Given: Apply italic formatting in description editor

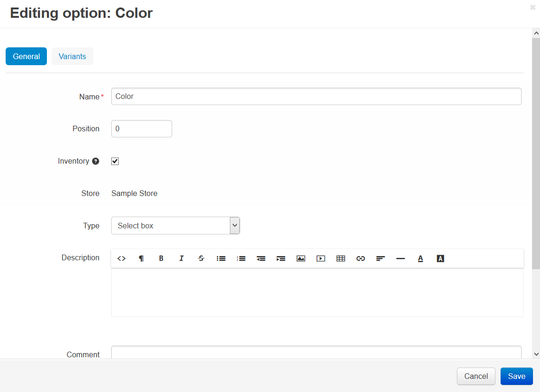Looking at the screenshot, I should coord(181,258).
